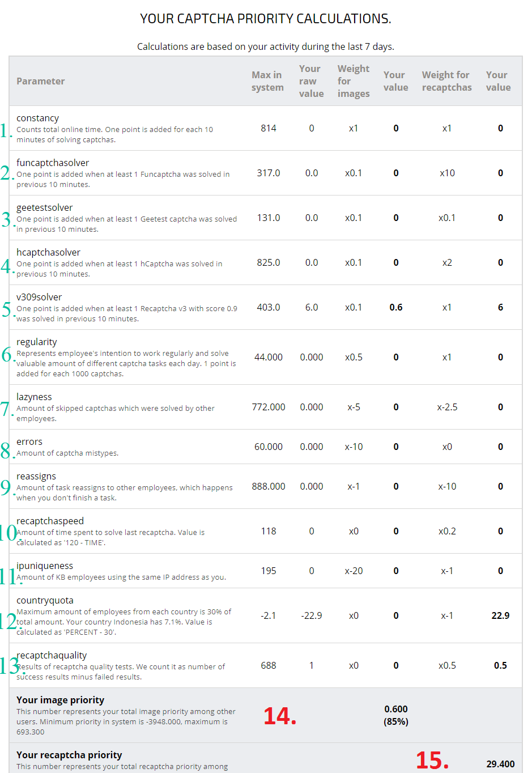This screenshot has height=773, width=532.
Task: Click the 'Your image priority' heading
Action: pos(60,700)
